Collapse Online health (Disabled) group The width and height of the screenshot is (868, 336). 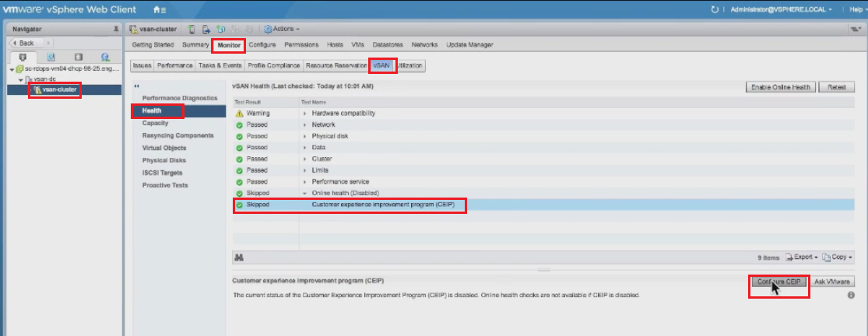point(304,194)
